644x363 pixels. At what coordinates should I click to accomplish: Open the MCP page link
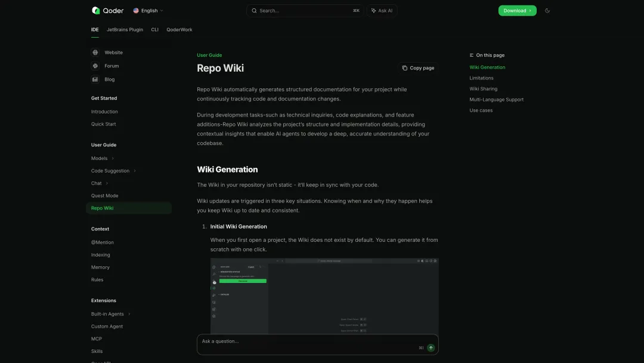pos(97,339)
